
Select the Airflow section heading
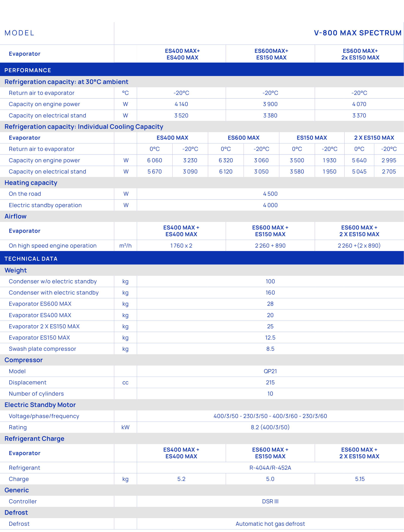(x=15, y=216)
